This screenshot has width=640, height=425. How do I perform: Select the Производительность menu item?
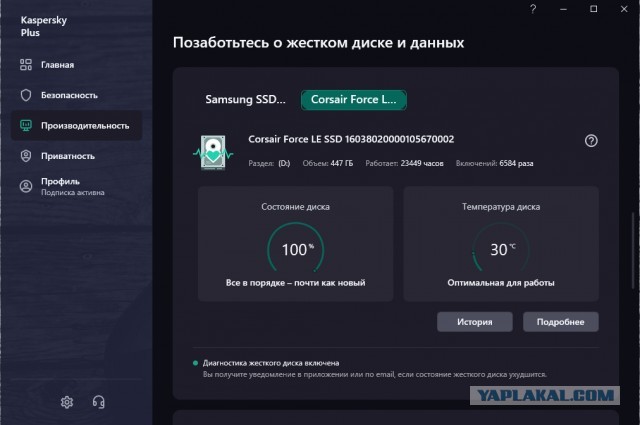[76, 125]
